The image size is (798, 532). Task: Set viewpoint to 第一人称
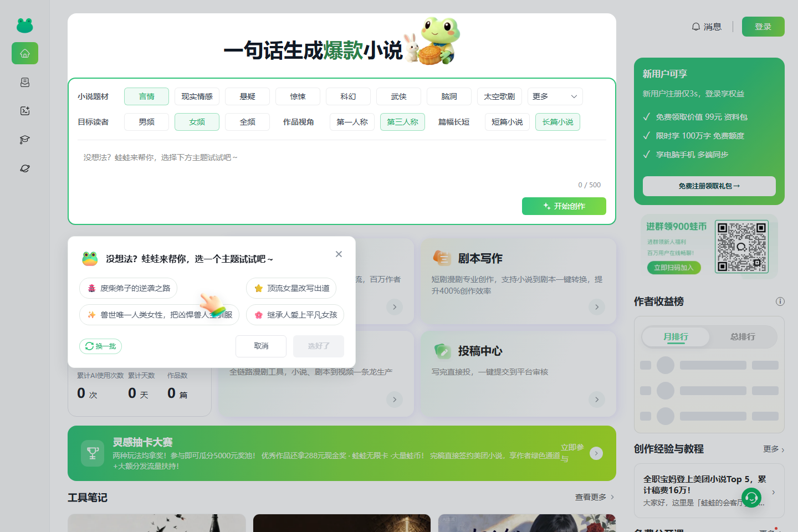pos(352,122)
